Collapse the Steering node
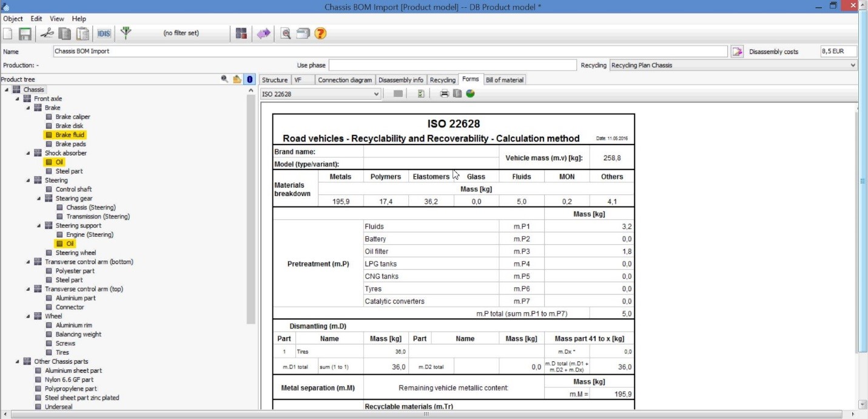This screenshot has width=868, height=419. 29,180
